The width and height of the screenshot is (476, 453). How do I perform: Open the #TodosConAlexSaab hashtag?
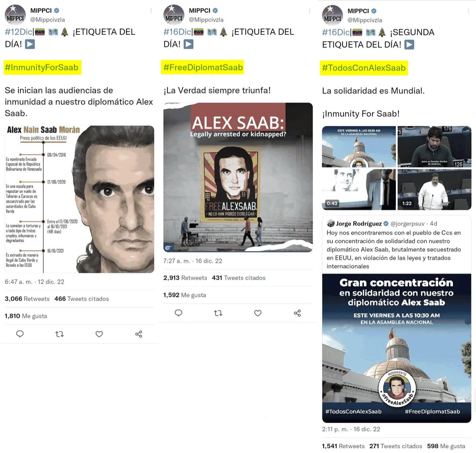(364, 68)
